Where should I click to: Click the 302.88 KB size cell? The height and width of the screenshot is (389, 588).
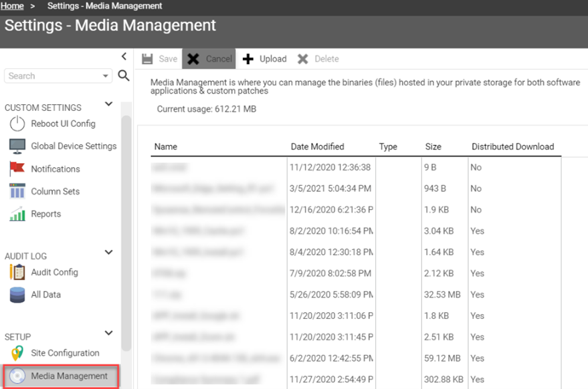tap(444, 380)
